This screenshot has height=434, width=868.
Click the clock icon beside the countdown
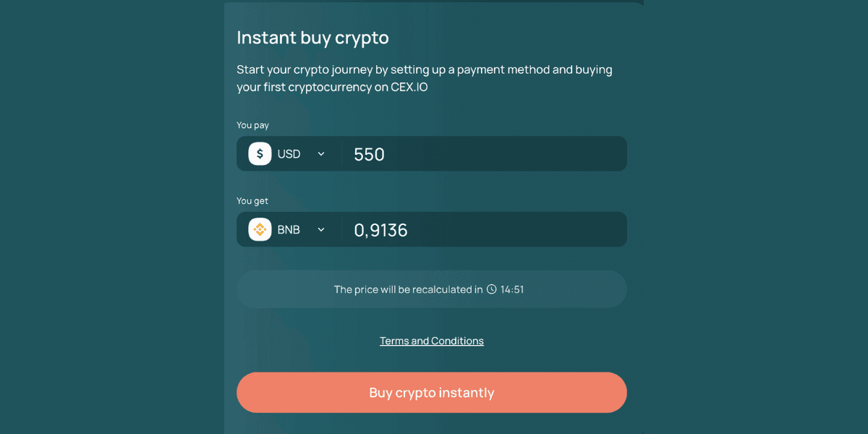click(x=492, y=289)
